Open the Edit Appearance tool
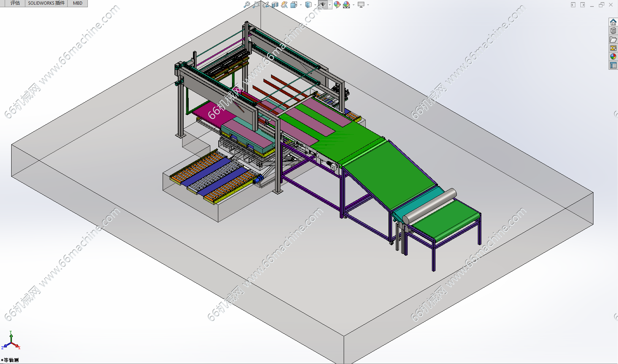The width and height of the screenshot is (618, 364). pyautogui.click(x=337, y=5)
